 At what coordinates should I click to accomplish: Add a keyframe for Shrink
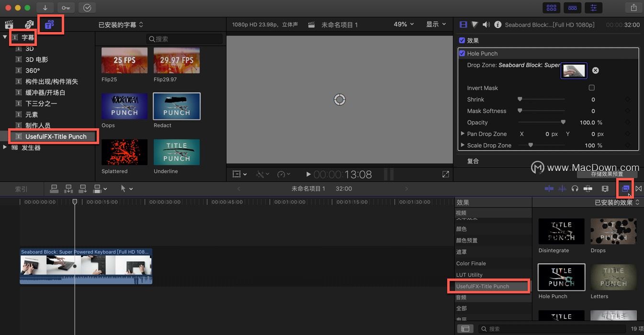tap(628, 100)
